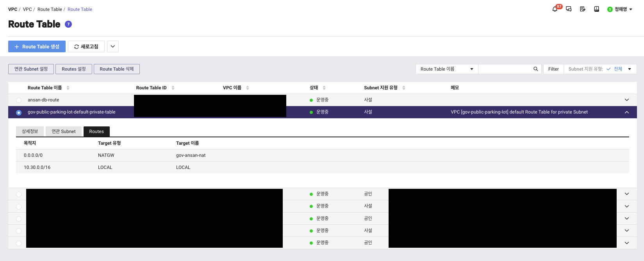Switch to the 연관 Subnet tab

click(64, 131)
